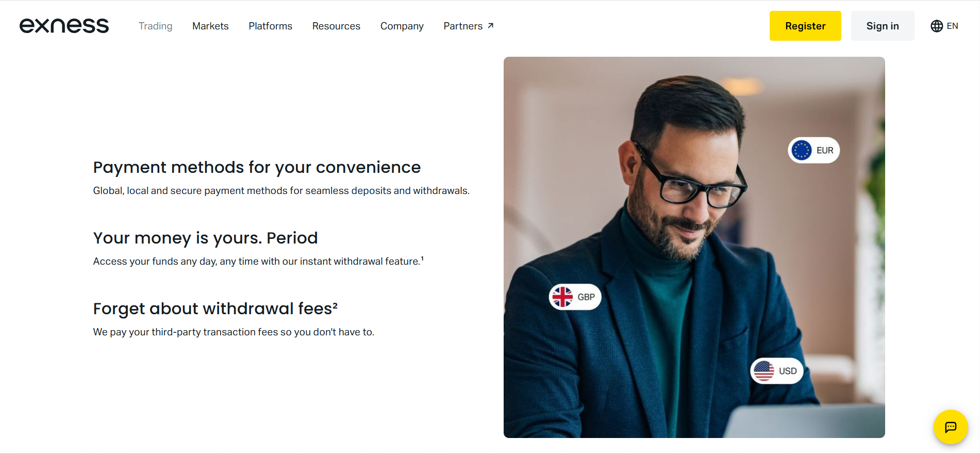Select the EUR currency badge

[x=814, y=150]
